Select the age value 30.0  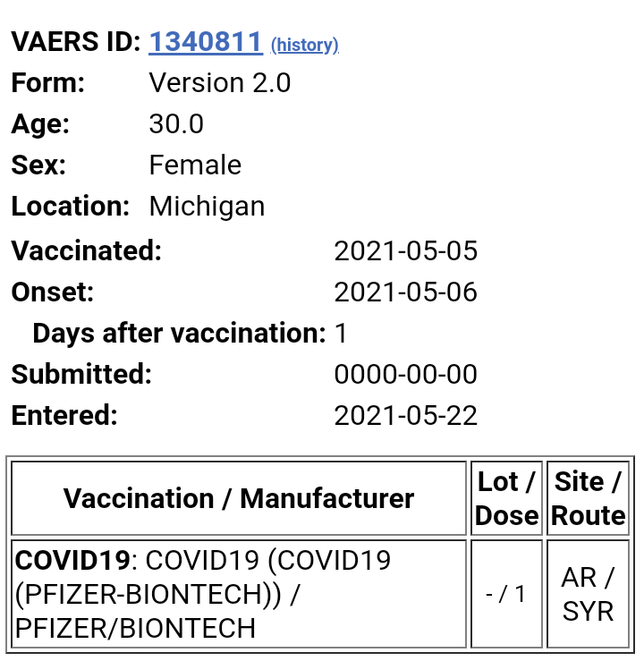tap(176, 124)
